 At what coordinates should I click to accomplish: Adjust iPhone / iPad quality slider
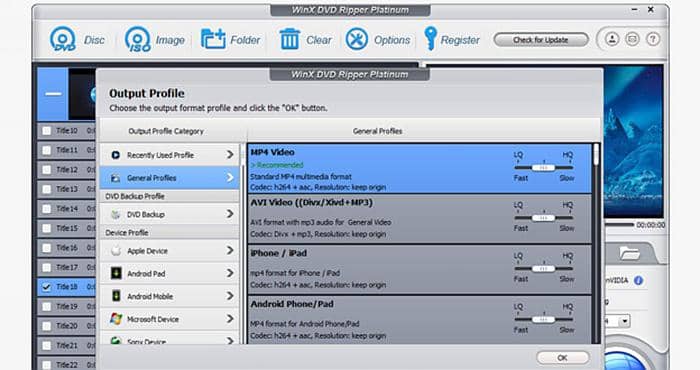[x=543, y=269]
